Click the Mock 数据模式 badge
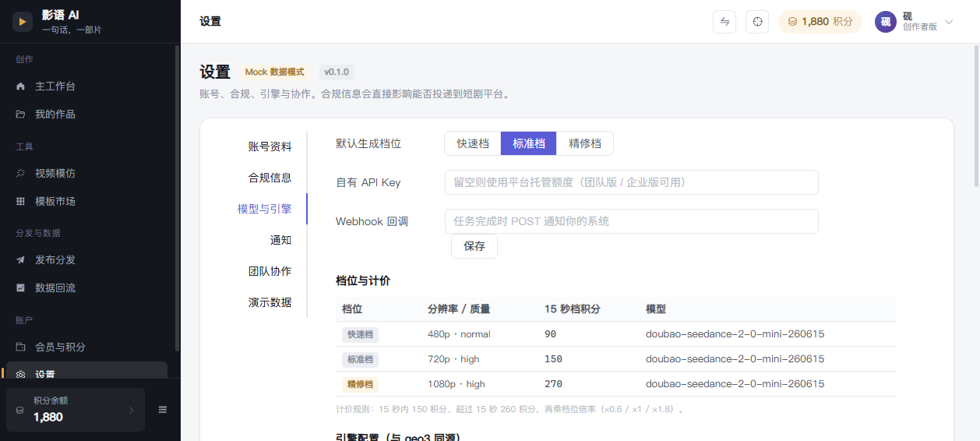The height and width of the screenshot is (441, 980). [x=274, y=72]
